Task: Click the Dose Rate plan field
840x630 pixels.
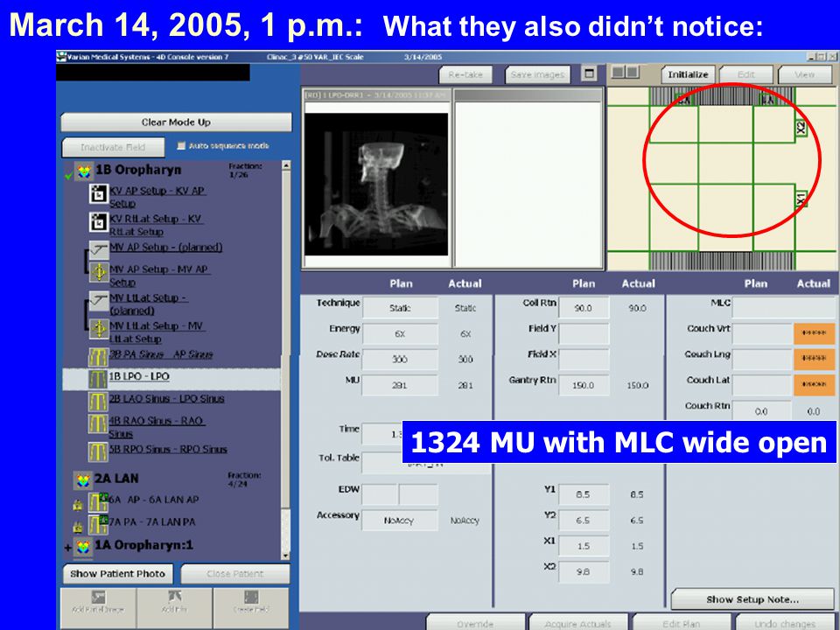Action: coord(400,360)
